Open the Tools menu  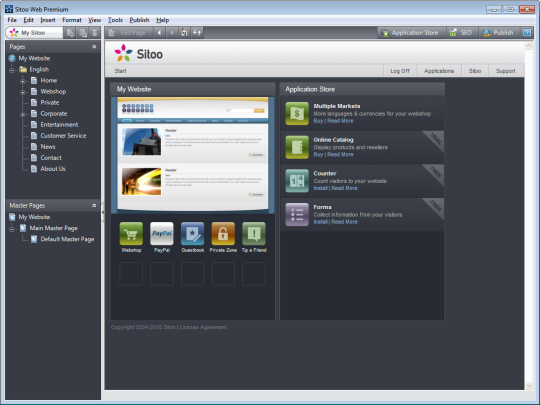pyautogui.click(x=115, y=20)
